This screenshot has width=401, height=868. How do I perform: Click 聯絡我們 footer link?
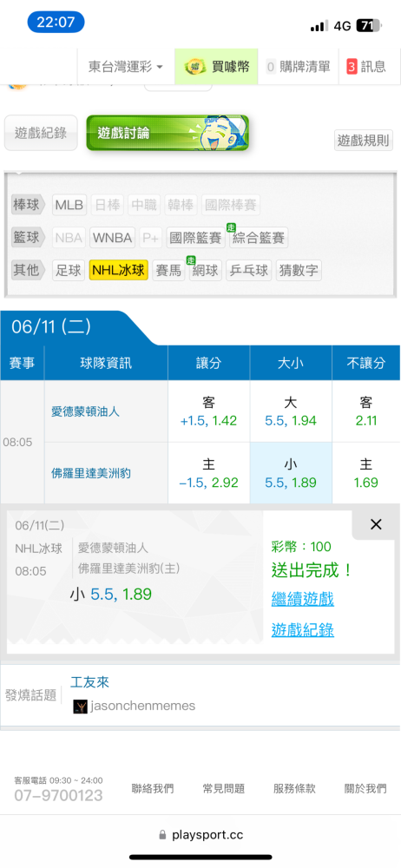[152, 789]
